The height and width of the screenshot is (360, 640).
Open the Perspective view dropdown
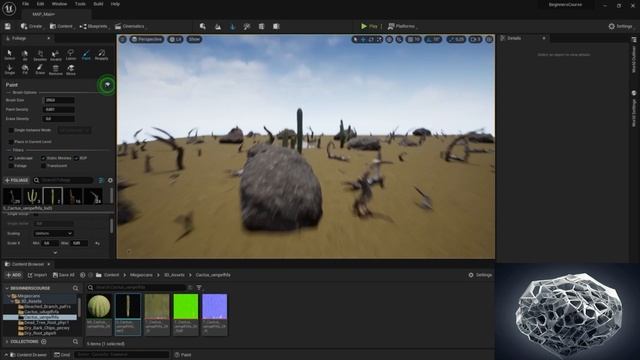(x=147, y=39)
